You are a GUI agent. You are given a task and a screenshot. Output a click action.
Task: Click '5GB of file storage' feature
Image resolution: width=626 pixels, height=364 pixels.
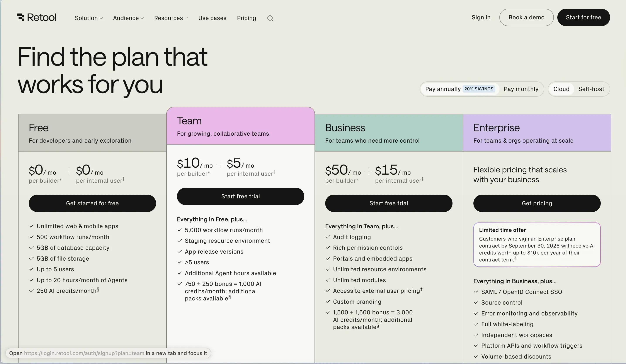[63, 259]
